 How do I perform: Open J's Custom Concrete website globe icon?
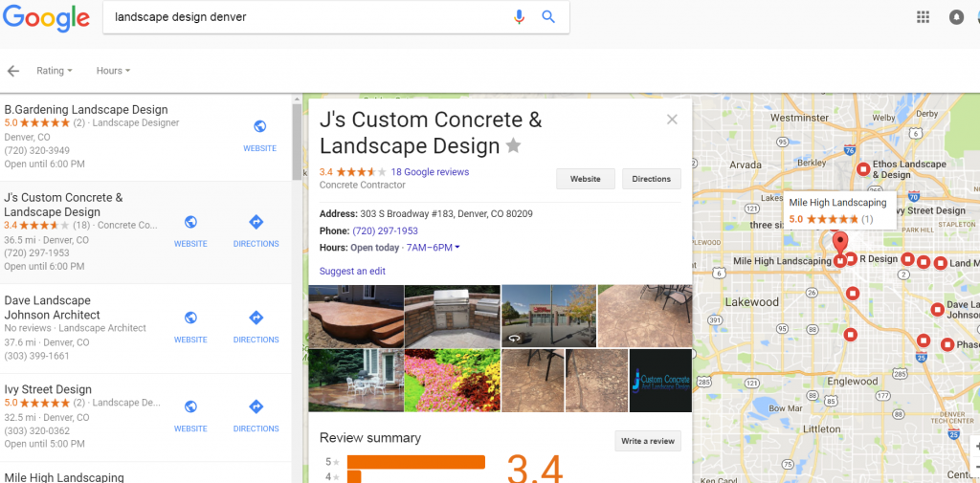click(190, 222)
